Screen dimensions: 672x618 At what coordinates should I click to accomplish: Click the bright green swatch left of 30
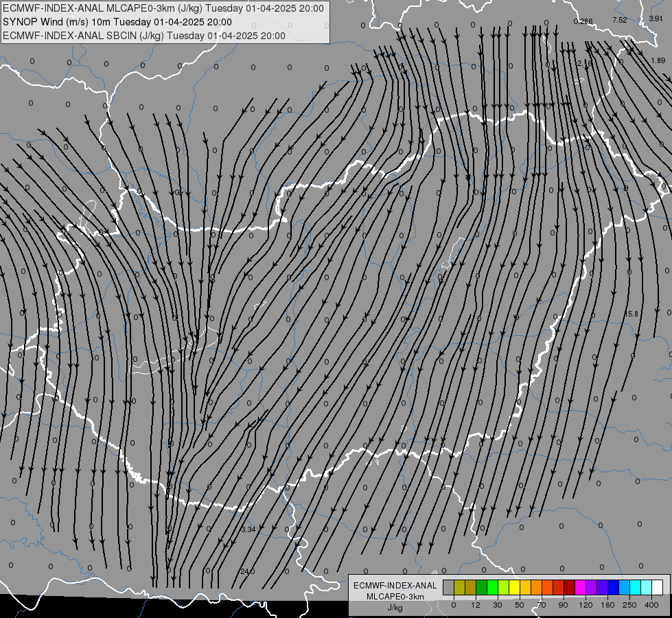click(492, 588)
